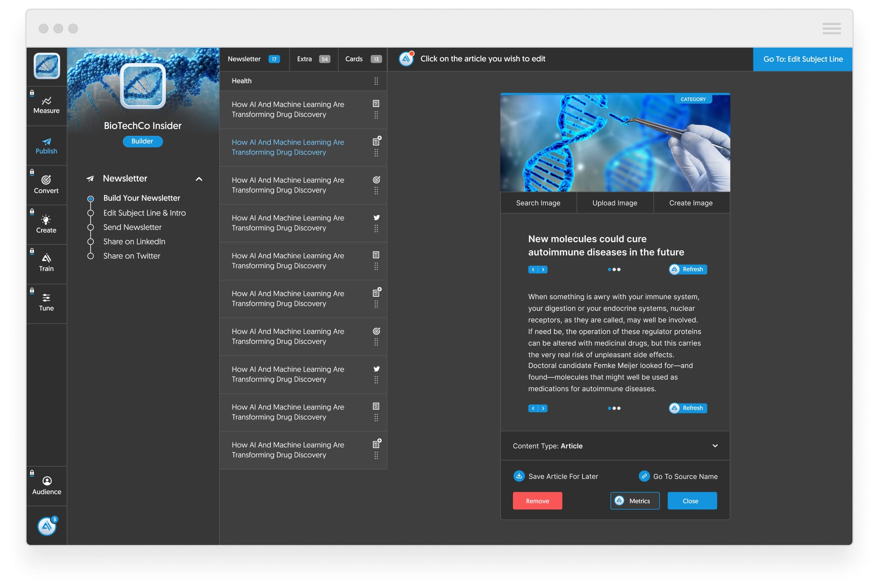This screenshot has width=879, height=588.
Task: Expand the Content Type: Article dropdown
Action: click(615, 446)
